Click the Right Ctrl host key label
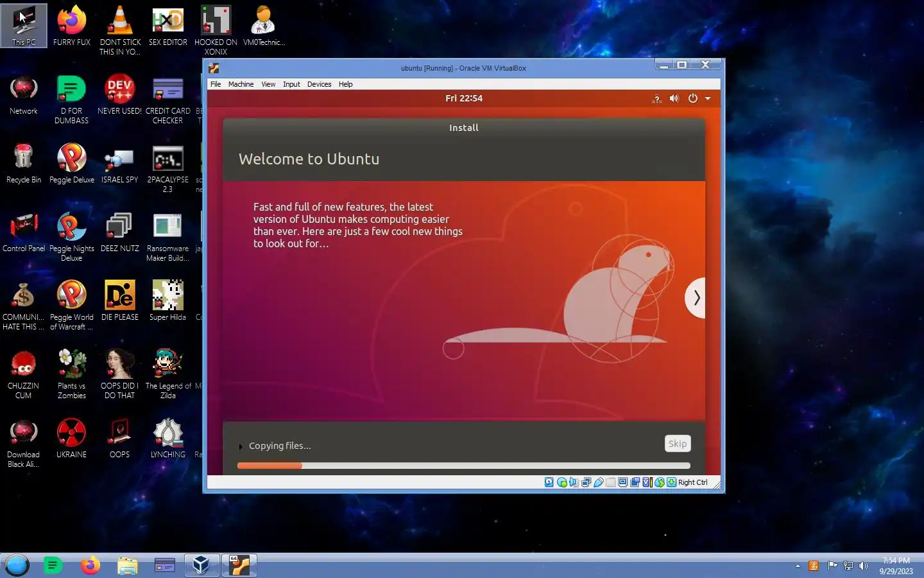Screen dimensions: 924x578 693,482
